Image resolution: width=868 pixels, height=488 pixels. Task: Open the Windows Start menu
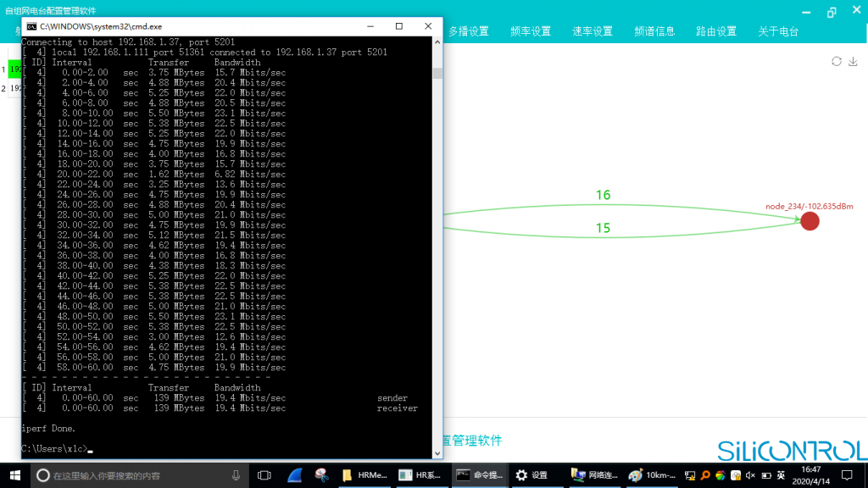(x=15, y=475)
